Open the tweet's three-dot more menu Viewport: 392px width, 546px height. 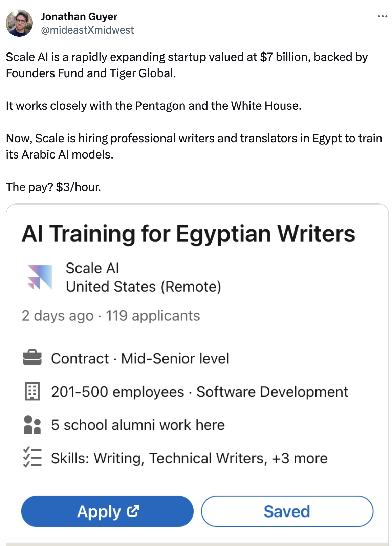382,16
